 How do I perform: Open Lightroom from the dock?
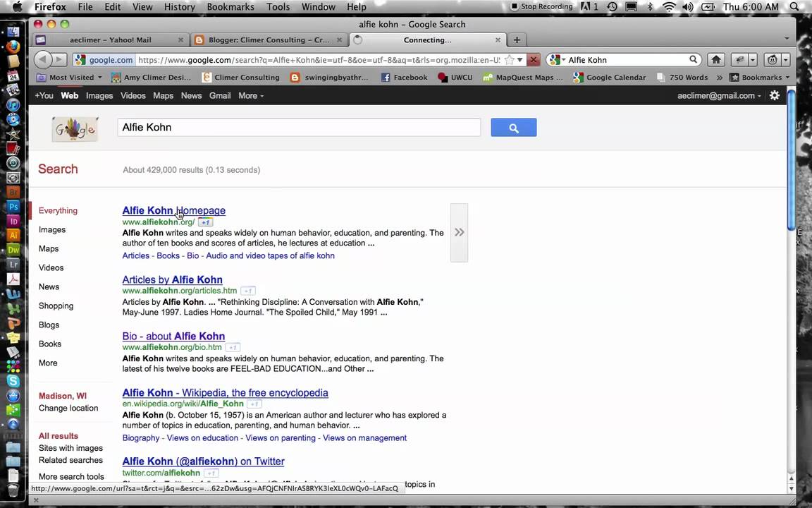[x=13, y=265]
